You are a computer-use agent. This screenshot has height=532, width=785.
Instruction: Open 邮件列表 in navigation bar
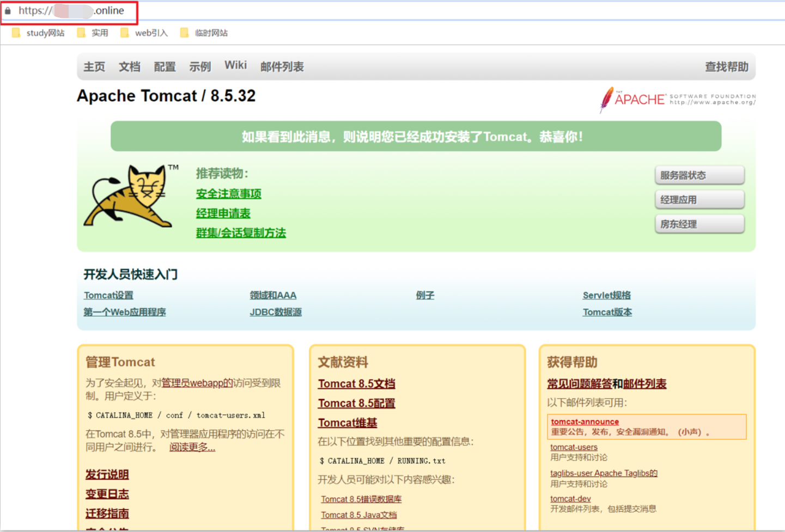point(282,66)
